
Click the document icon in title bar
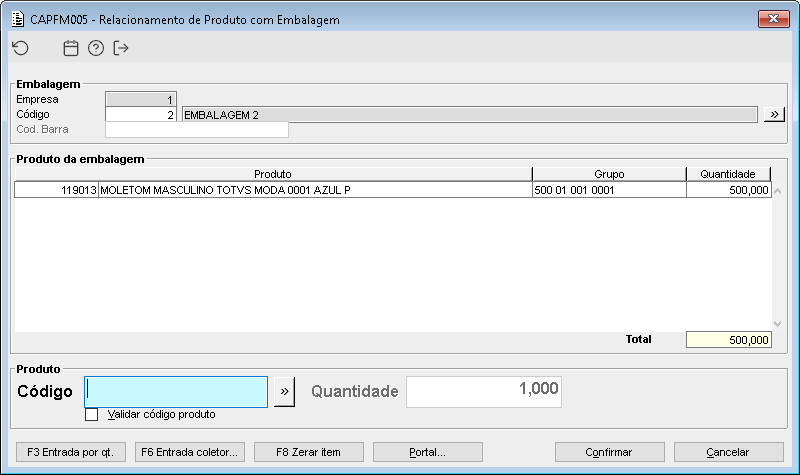pos(18,19)
